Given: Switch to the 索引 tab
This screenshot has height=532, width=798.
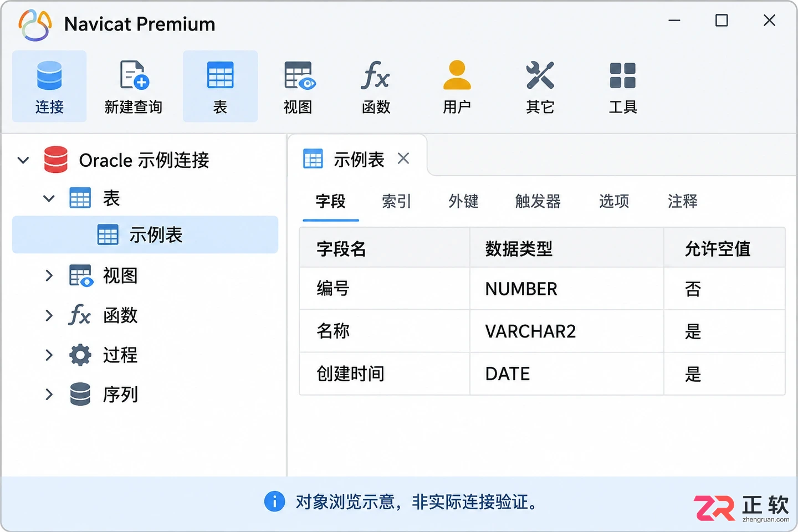Looking at the screenshot, I should click(x=397, y=201).
